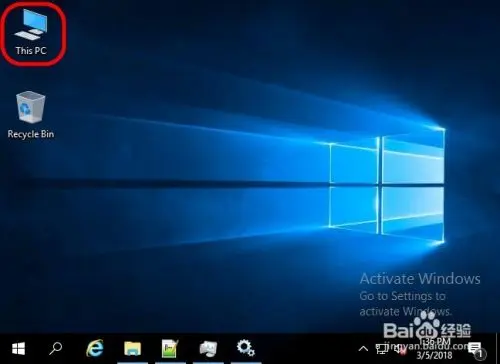Open the network status tray icon
Screen dimensions: 500x364
[382, 349]
